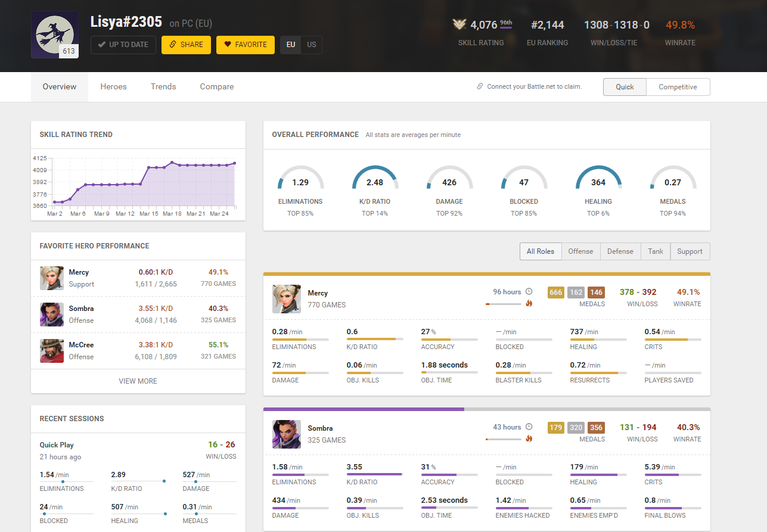
Task: Select the EU region toggle
Action: (291, 45)
